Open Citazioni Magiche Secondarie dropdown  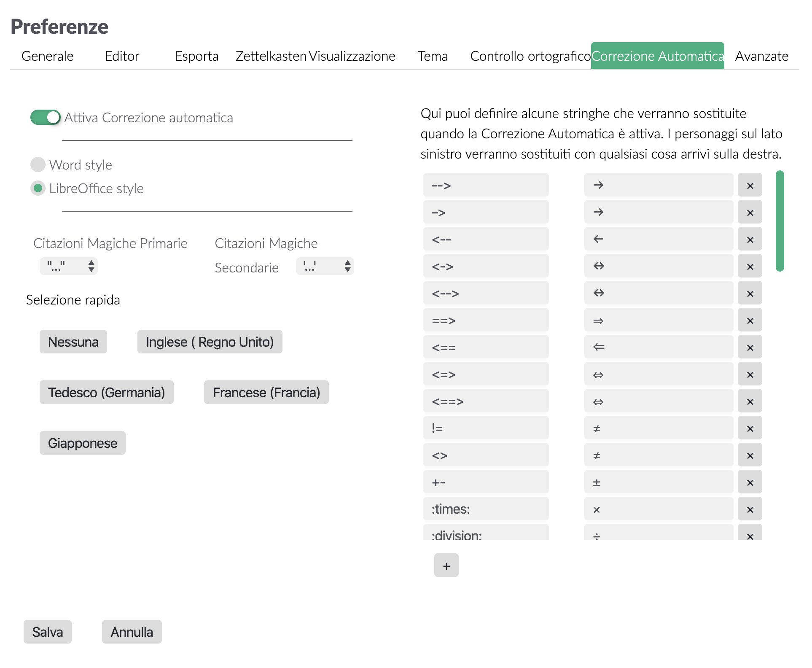tap(325, 266)
